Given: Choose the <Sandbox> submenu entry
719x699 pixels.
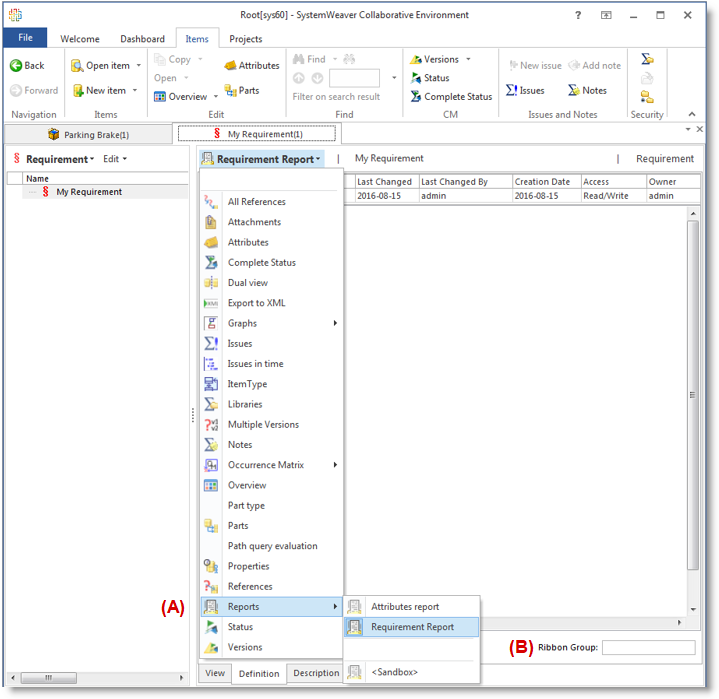Looking at the screenshot, I should coord(411,672).
